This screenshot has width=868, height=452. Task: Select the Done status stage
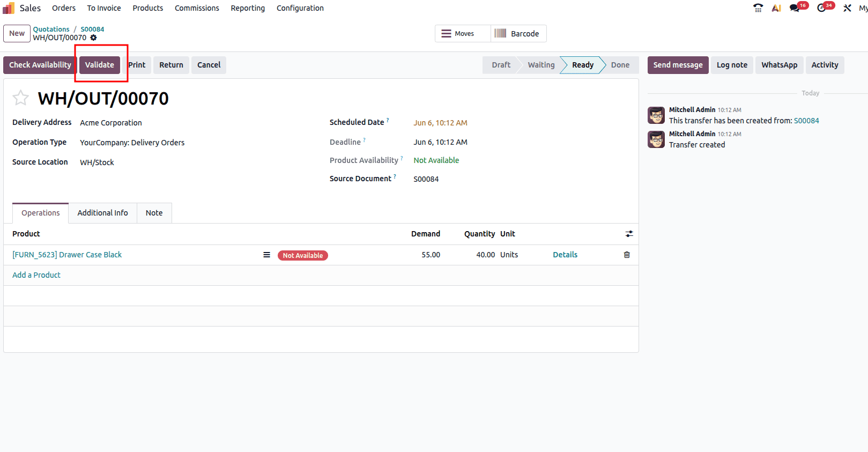coord(620,65)
